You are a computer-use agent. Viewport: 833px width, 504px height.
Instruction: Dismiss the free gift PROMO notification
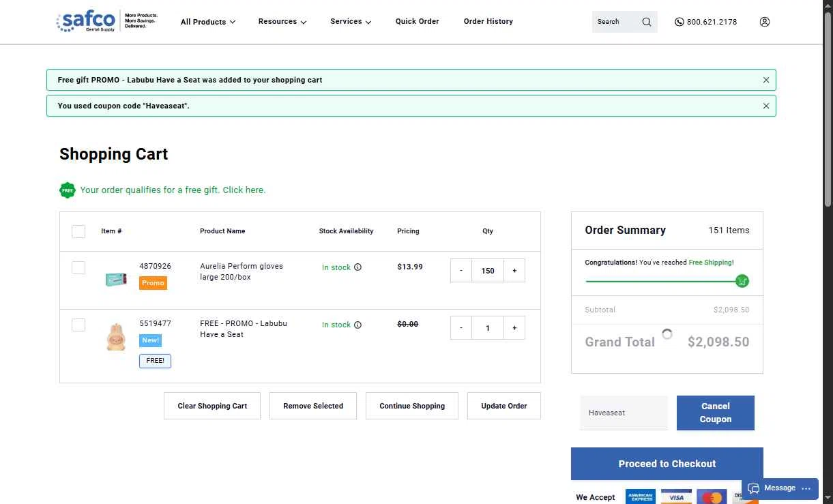pos(765,80)
